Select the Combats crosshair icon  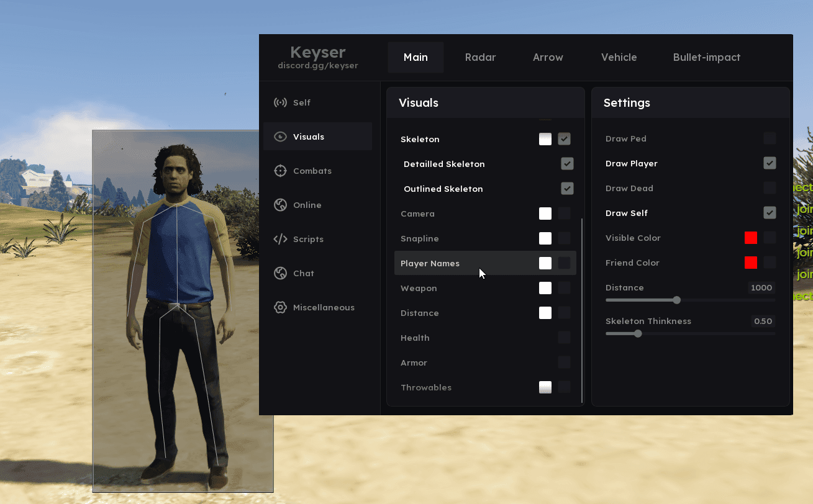point(280,171)
